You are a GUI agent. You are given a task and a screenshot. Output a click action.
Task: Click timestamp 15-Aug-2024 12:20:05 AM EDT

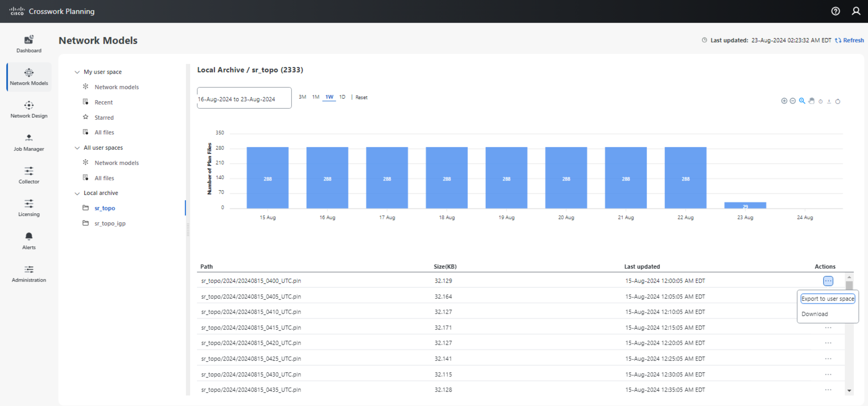(x=665, y=343)
